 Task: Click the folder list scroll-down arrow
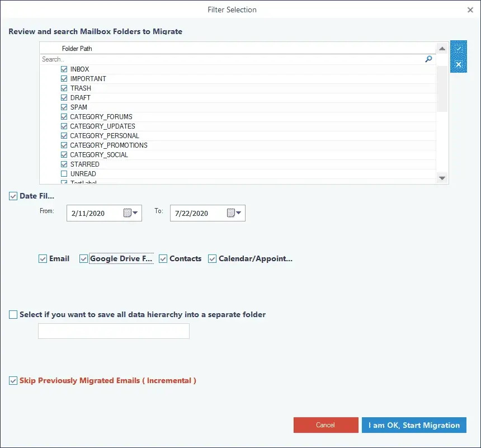click(x=441, y=178)
